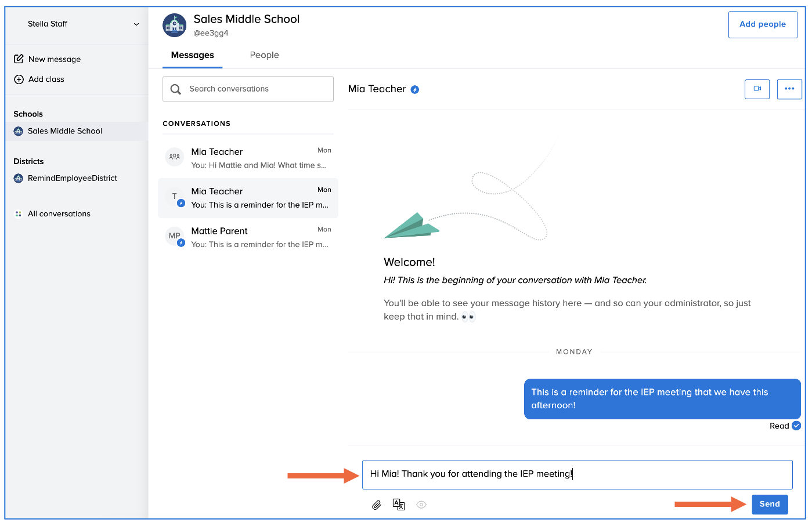
Task: Expand the Stella Staff account dropdown
Action: tap(136, 24)
